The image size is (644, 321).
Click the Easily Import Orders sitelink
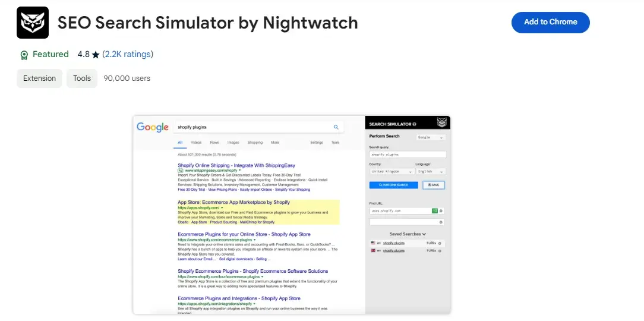coord(256,190)
